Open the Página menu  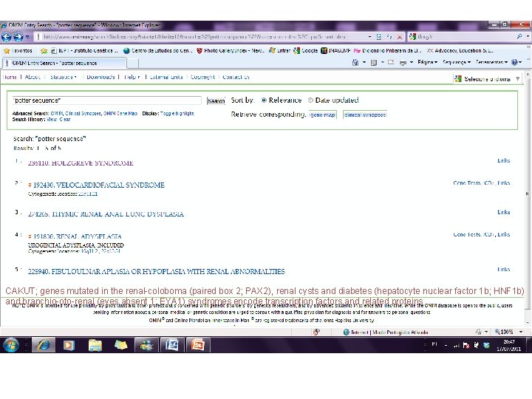click(428, 62)
